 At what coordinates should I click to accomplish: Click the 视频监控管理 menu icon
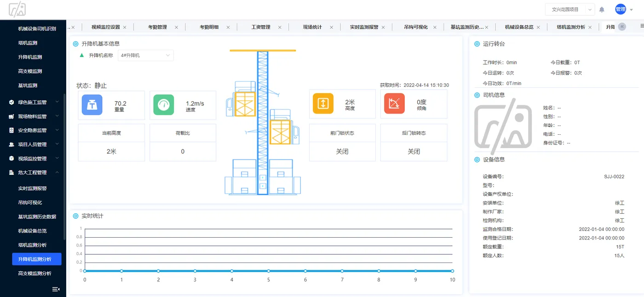pos(11,159)
